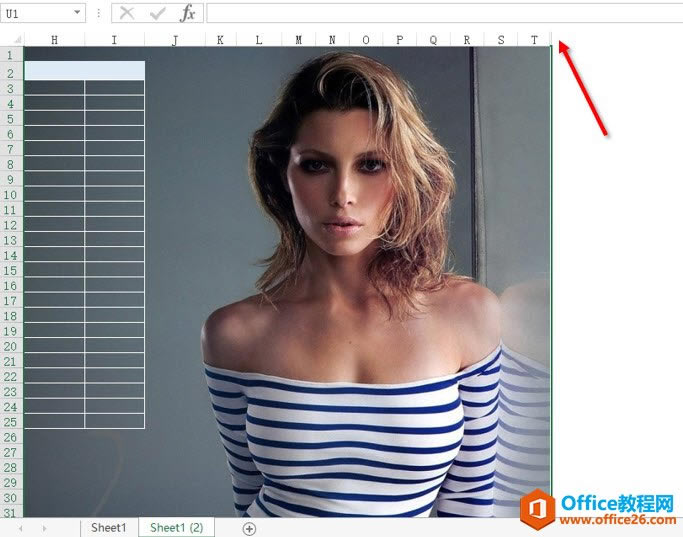
Task: Select row 28 header
Action: click(x=11, y=467)
